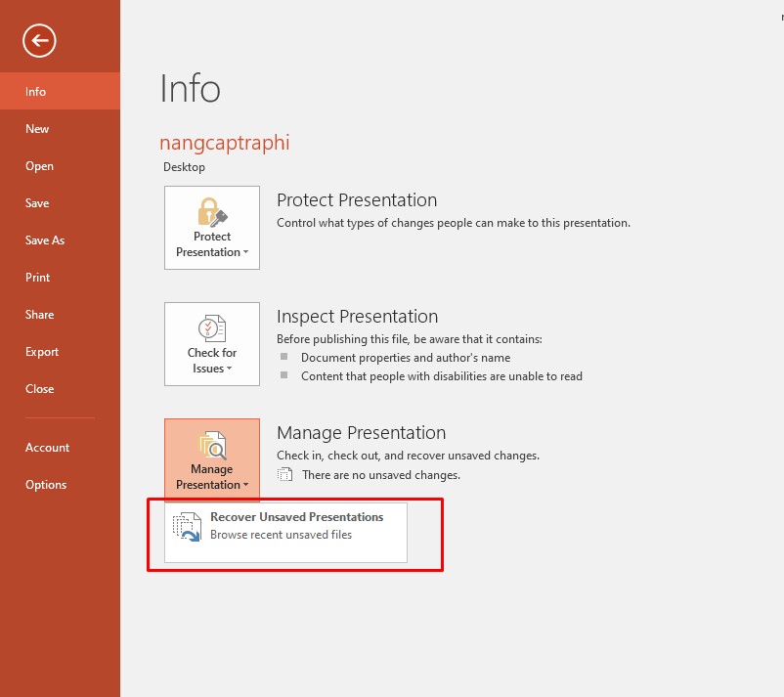Click the Protect Presentation section heading
Viewport: 784px width, 697px height.
click(x=357, y=200)
